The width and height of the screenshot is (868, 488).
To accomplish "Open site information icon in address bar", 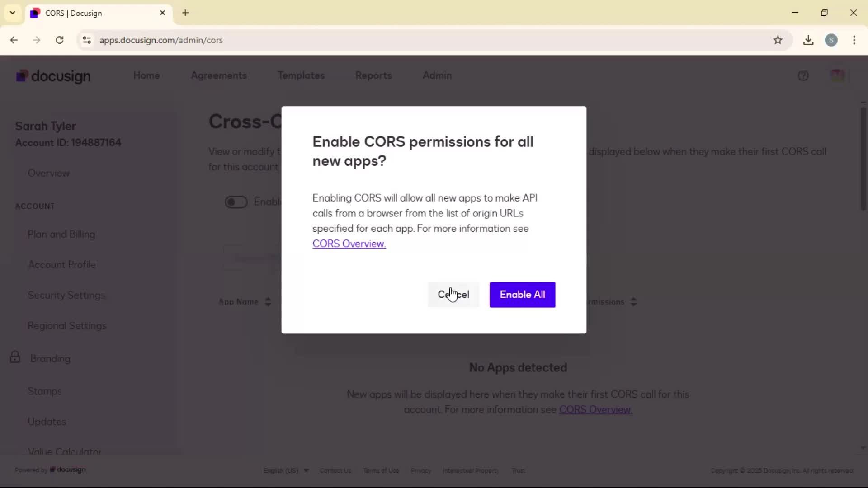I will (87, 40).
